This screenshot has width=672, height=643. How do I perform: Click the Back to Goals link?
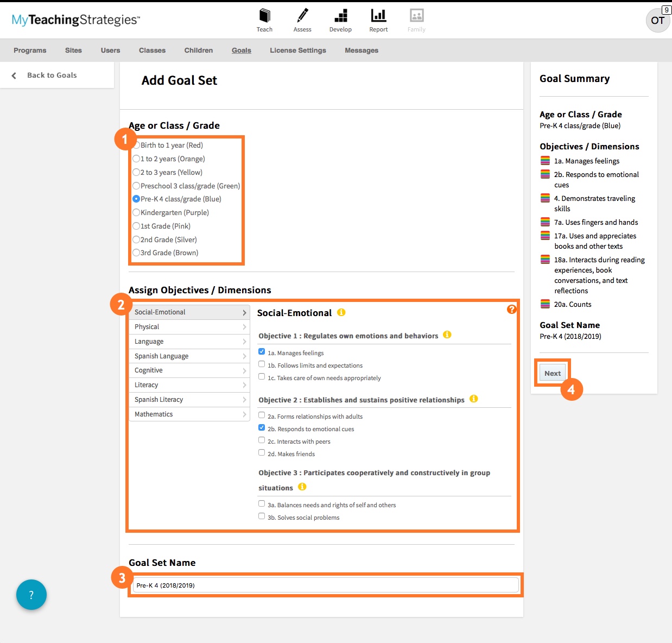52,75
